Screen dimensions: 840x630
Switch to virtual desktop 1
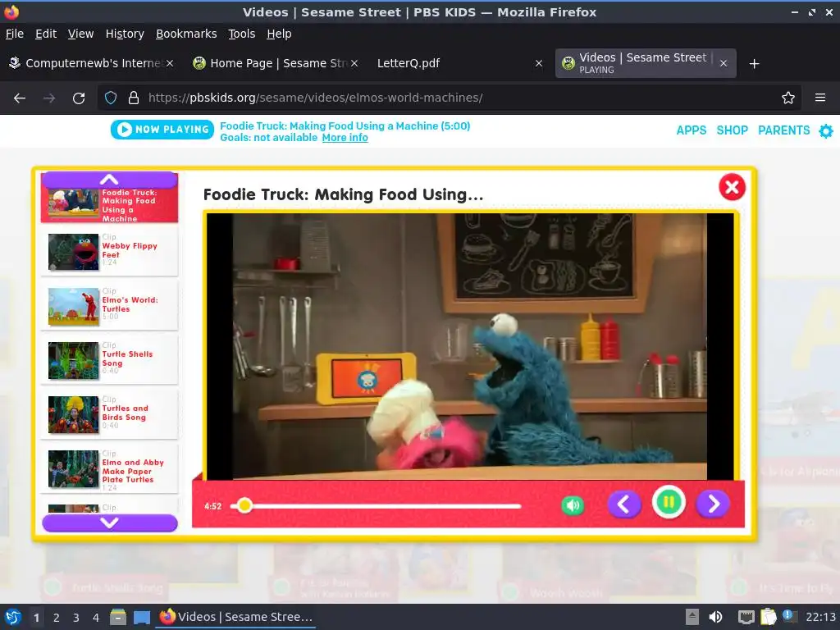tap(36, 618)
